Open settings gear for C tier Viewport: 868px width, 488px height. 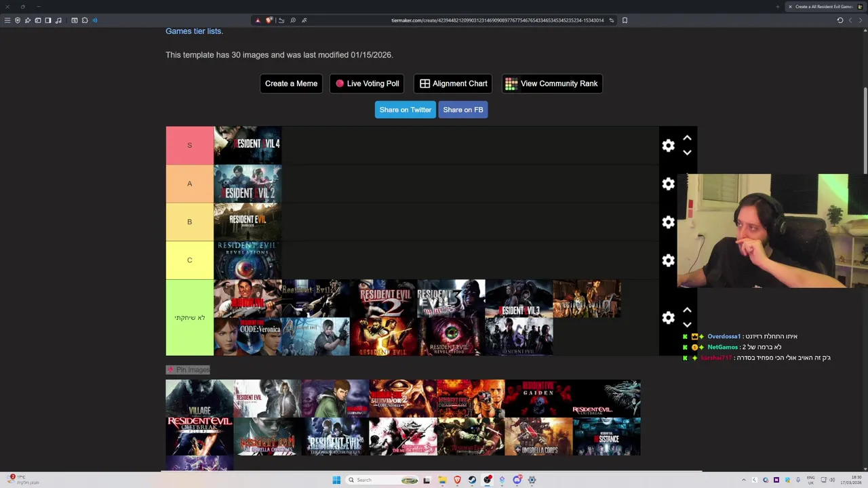[668, 260]
